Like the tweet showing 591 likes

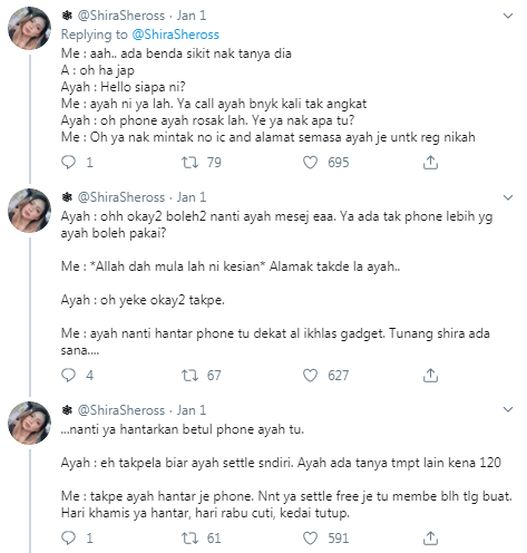point(310,538)
